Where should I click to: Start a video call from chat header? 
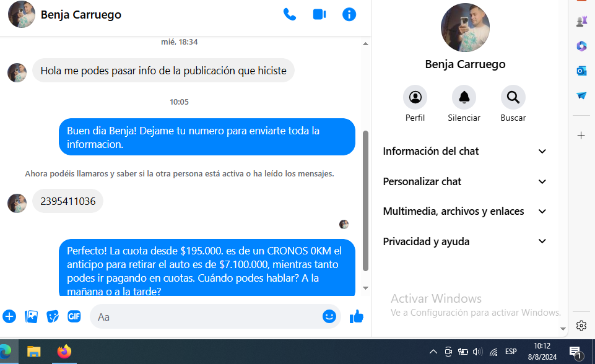(319, 14)
